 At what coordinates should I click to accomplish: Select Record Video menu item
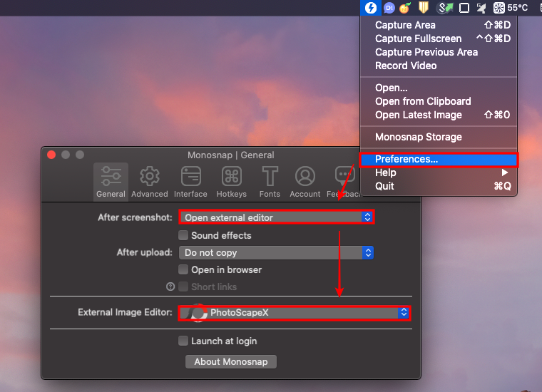coord(439,66)
